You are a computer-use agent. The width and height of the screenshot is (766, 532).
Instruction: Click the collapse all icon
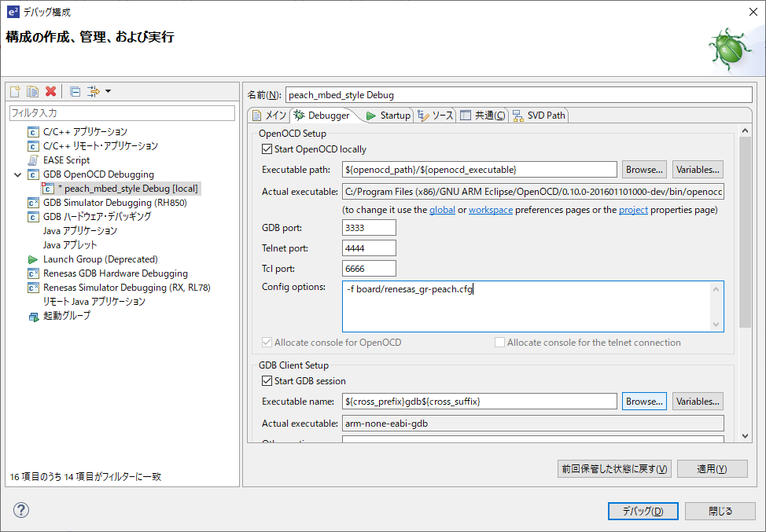point(75,91)
